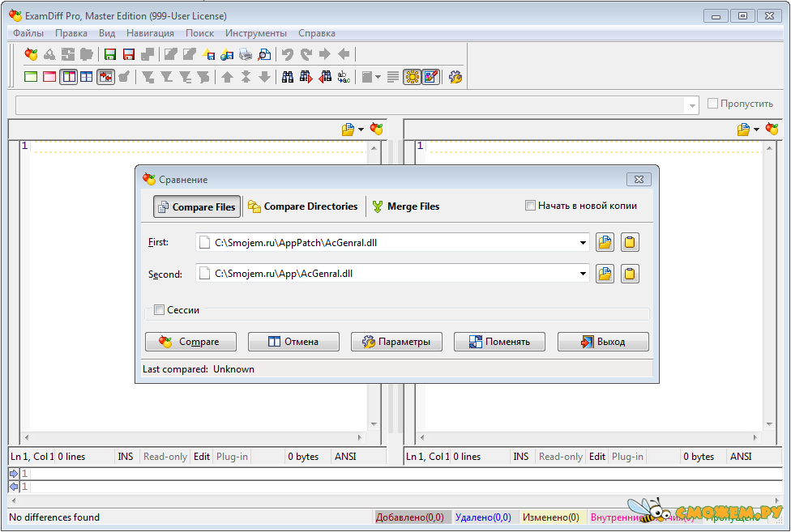Screen dimensions: 791x532
Task: Open options via the gear-wrench toolbar icon
Action: tap(455, 77)
